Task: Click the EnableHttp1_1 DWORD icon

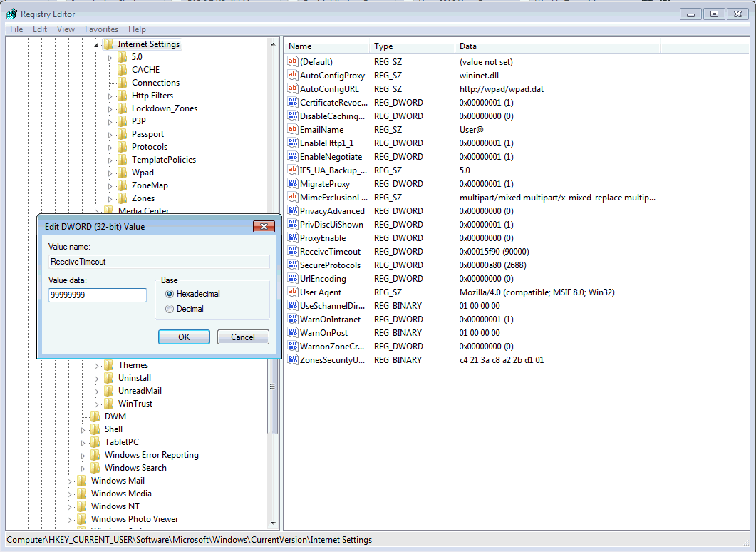Action: (293, 143)
